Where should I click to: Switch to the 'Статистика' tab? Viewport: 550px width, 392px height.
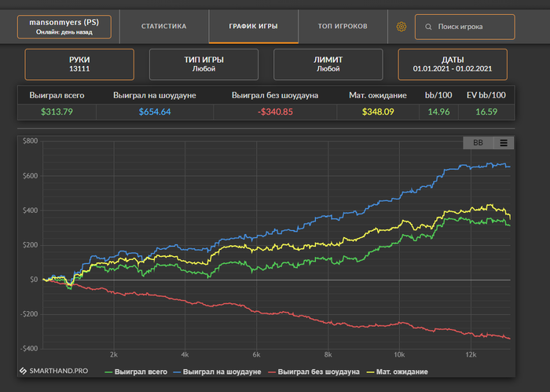[163, 26]
